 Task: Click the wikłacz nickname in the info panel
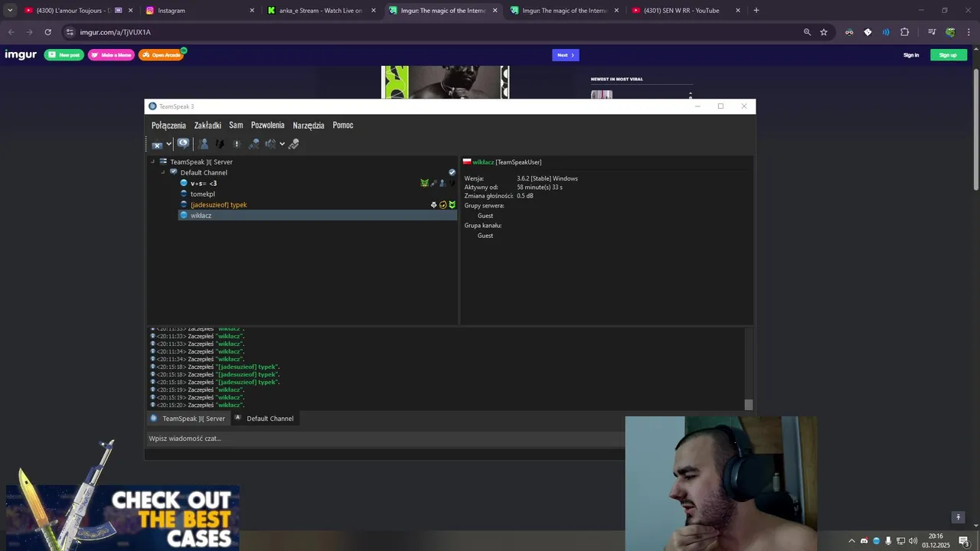pyautogui.click(x=483, y=162)
